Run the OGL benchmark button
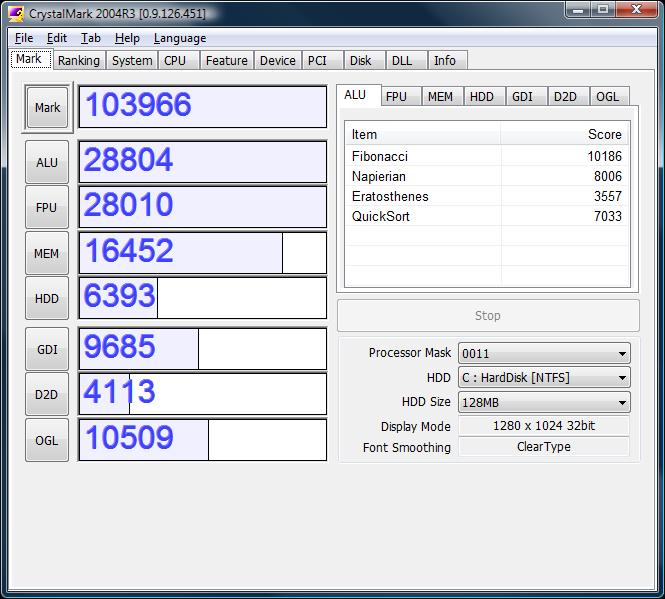This screenshot has height=599, width=665. point(47,440)
